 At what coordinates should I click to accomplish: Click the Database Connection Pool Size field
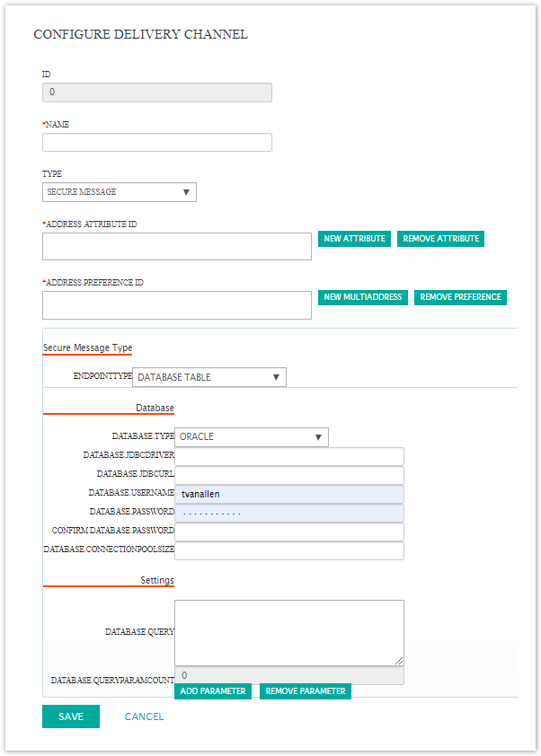(288, 550)
